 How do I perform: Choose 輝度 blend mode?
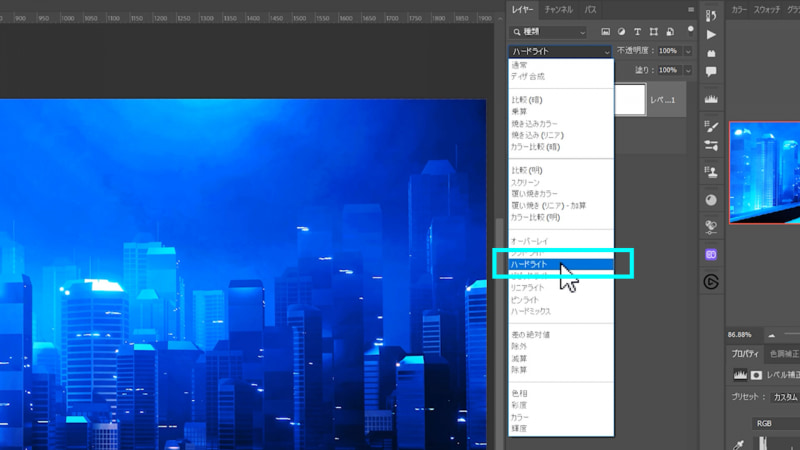pos(561,429)
